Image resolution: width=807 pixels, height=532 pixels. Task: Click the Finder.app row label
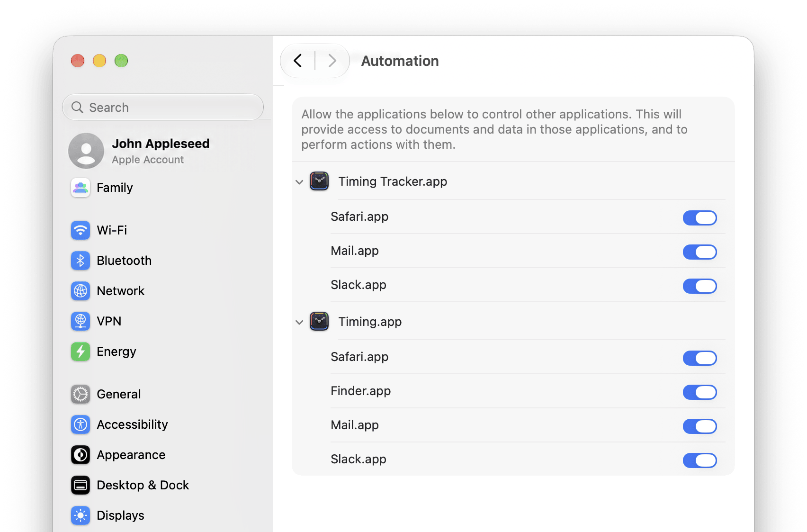(360, 391)
